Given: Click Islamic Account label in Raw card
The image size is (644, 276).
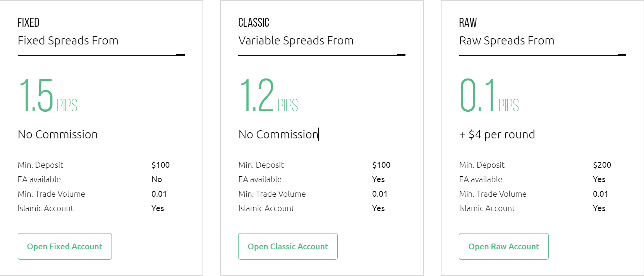Looking at the screenshot, I should (x=487, y=208).
